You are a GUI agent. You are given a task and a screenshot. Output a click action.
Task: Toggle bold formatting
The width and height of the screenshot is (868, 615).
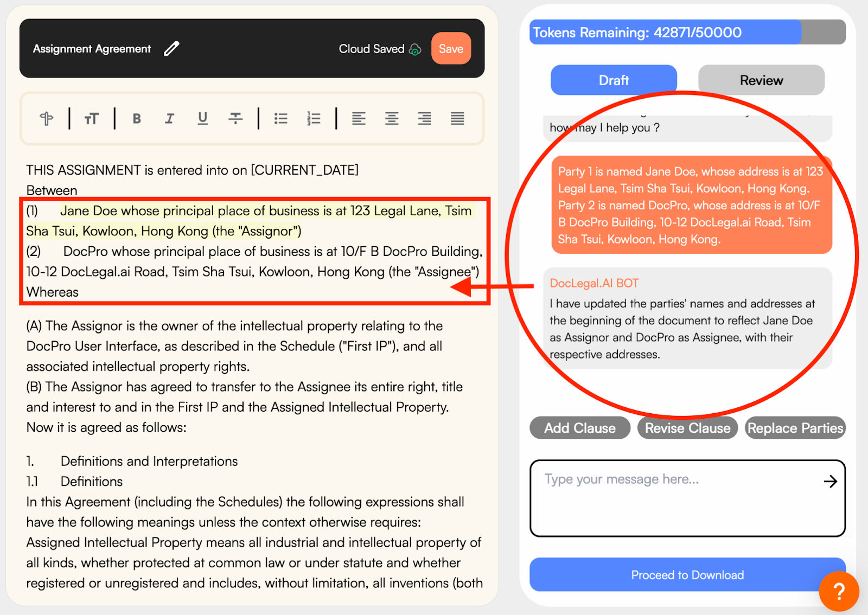pos(137,118)
